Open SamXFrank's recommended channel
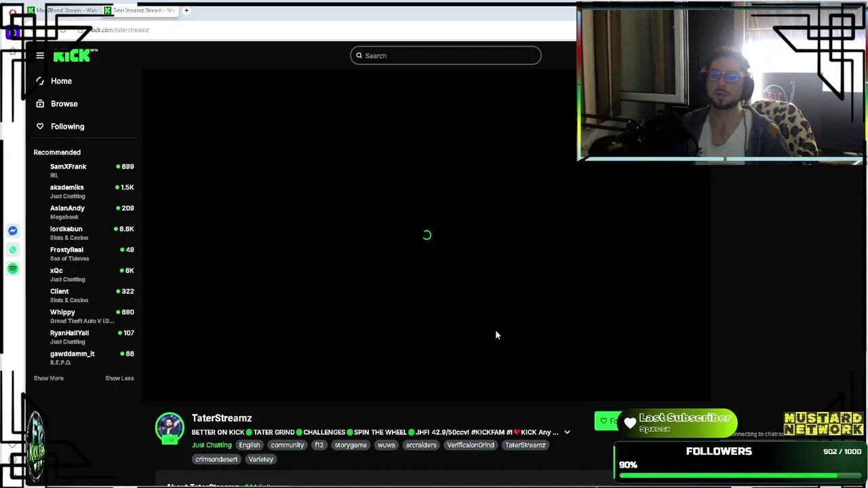This screenshot has height=488, width=868. [85, 170]
